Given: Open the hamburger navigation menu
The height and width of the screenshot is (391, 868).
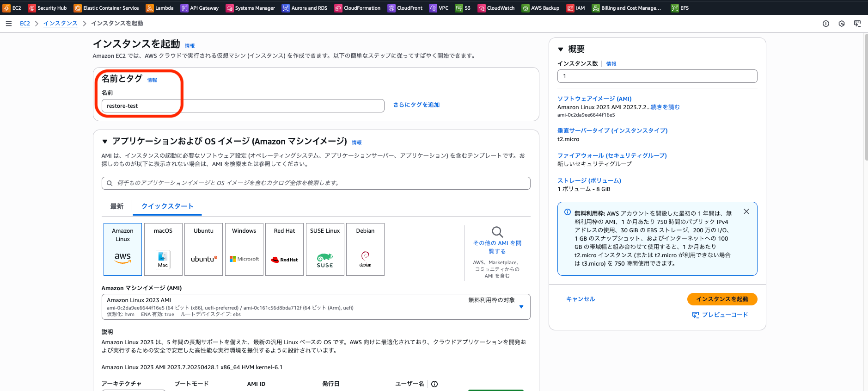Looking at the screenshot, I should pos(8,24).
